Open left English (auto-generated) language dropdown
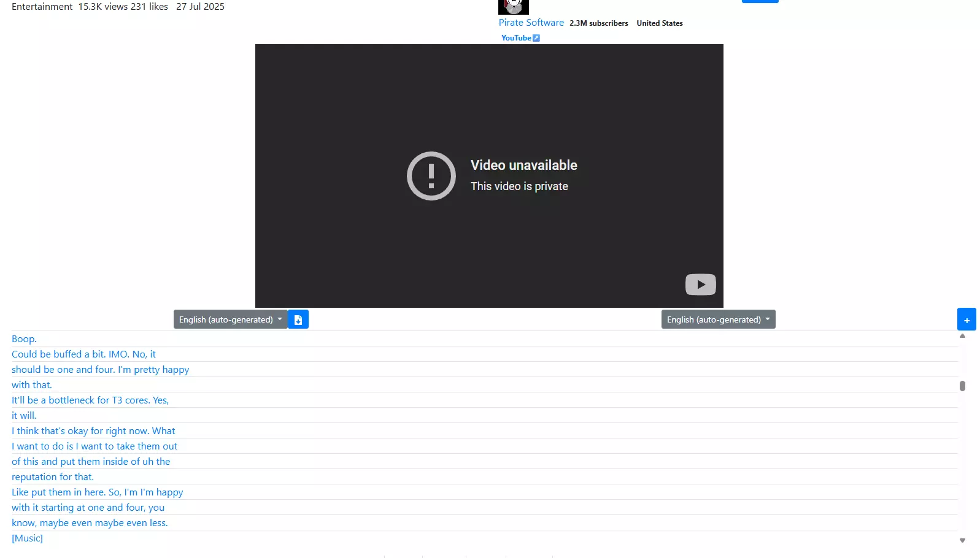Viewport: 980px width, 558px height. (231, 319)
